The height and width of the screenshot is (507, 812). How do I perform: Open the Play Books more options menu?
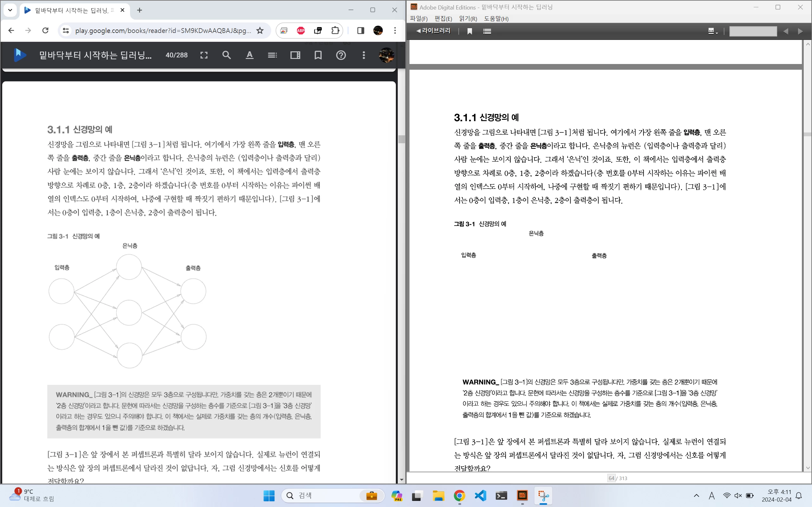point(363,55)
